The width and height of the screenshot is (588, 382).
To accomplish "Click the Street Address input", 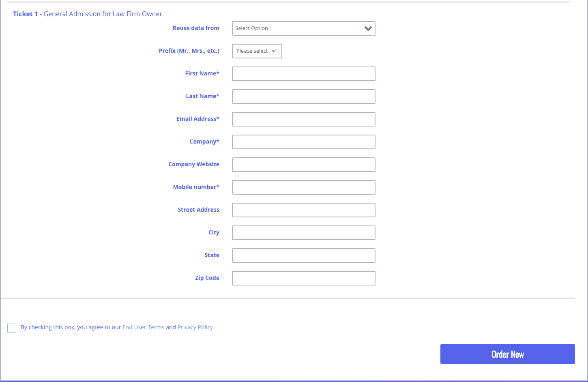I will point(303,210).
